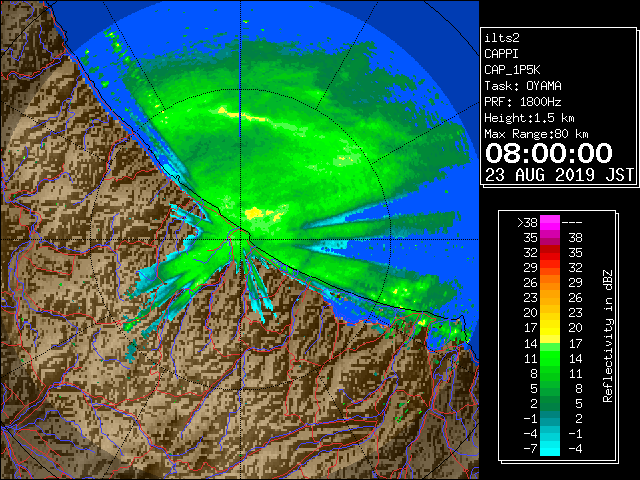Pick the bright green swatch beside left '11'
This screenshot has width=640, height=480.
click(x=550, y=358)
